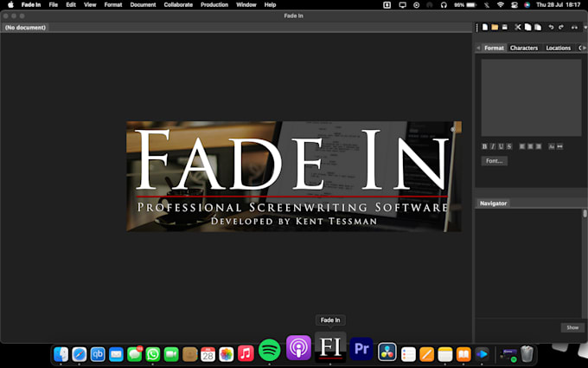Click the Paste toolbar icon
This screenshot has height=368, width=588.
click(x=538, y=27)
